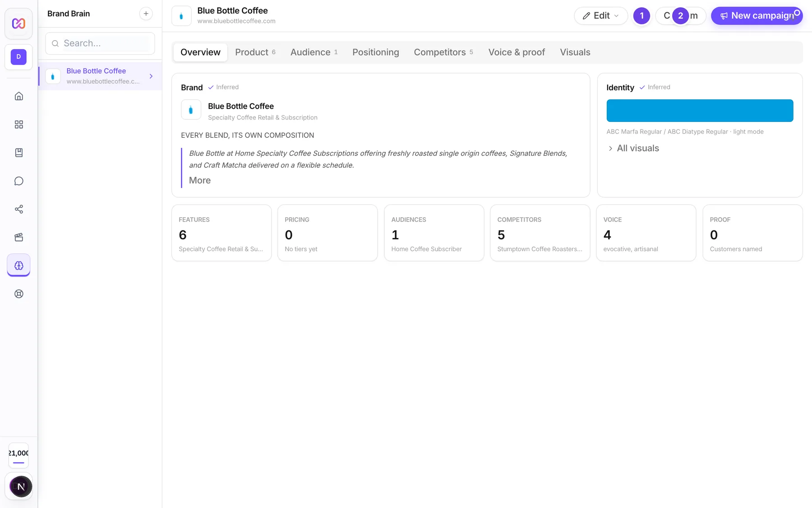Screen dimensions: 812x508
Task: Open the Proof stat card
Action: 752,233
